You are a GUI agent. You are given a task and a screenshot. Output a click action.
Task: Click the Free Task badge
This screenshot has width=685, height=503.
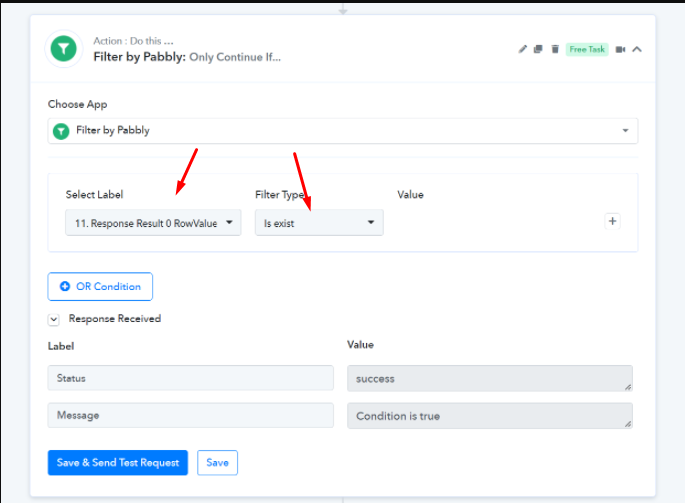(587, 49)
